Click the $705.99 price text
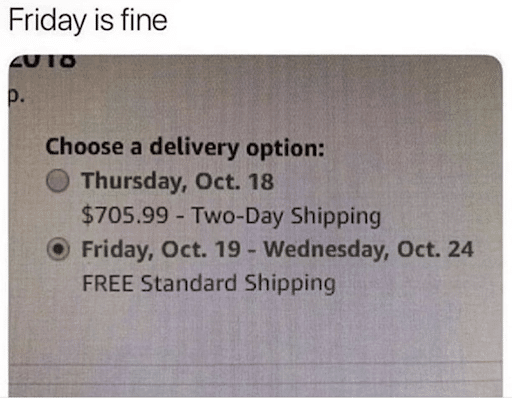Screen dimensions: 512x404 pyautogui.click(x=125, y=215)
